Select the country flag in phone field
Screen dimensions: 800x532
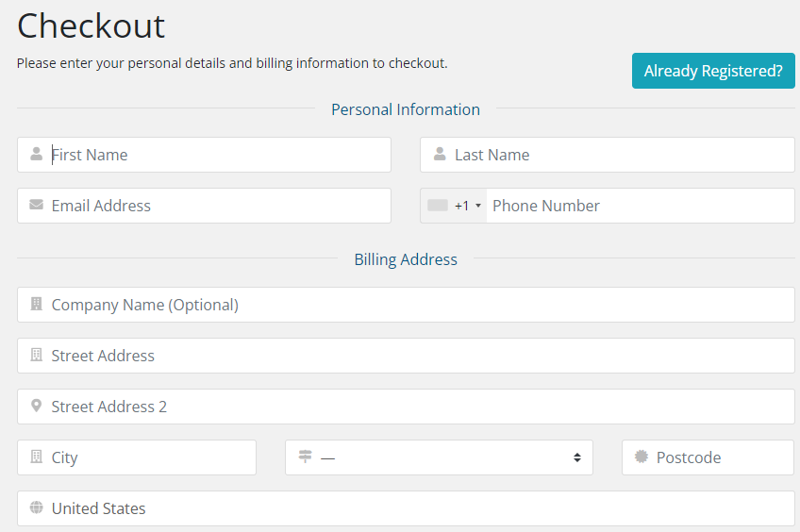(438, 206)
